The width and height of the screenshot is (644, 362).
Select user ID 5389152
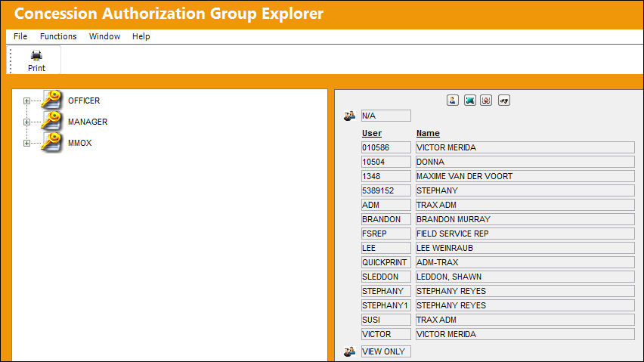(386, 190)
